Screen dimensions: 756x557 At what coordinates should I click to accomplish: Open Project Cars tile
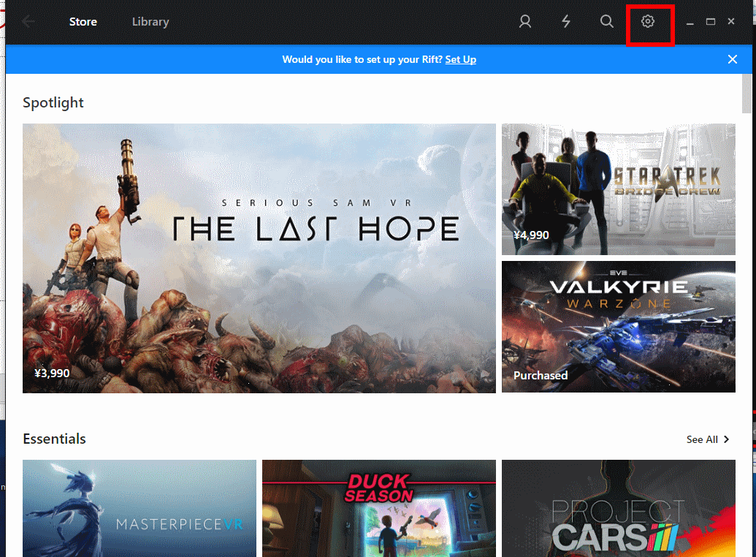(619, 508)
